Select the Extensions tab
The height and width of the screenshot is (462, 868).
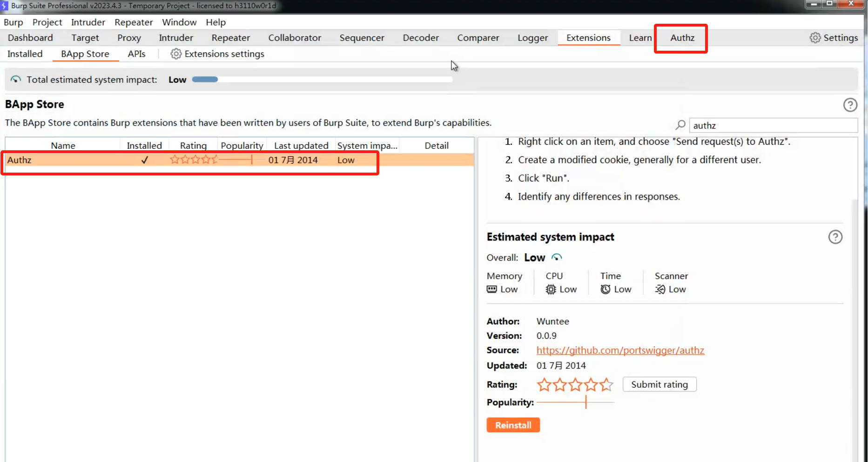588,38
